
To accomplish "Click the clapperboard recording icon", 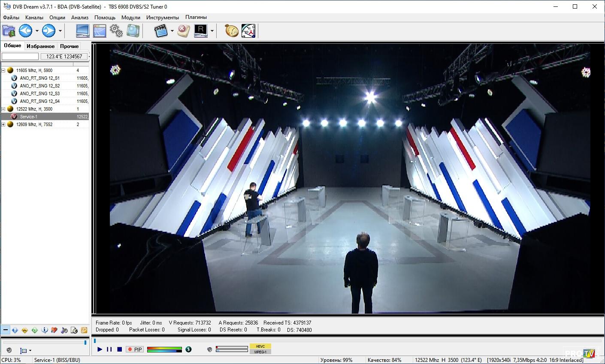I will coord(161,31).
